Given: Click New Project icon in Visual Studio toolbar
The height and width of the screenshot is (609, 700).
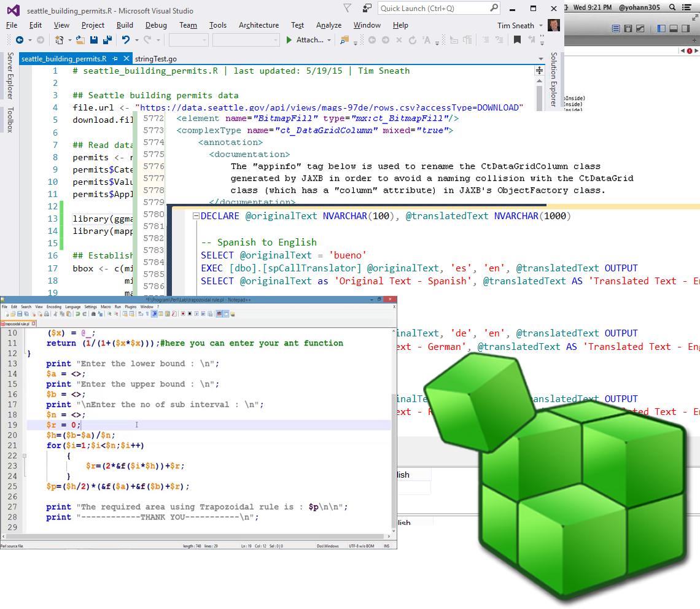Looking at the screenshot, I should coord(59,40).
